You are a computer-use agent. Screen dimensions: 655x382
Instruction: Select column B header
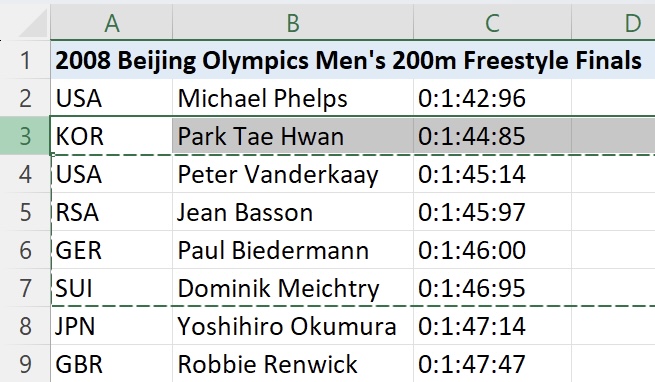coord(293,23)
